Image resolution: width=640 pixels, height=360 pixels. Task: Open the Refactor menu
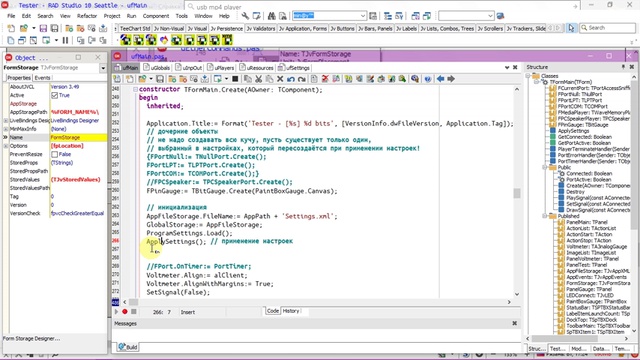pyautogui.click(x=87, y=16)
